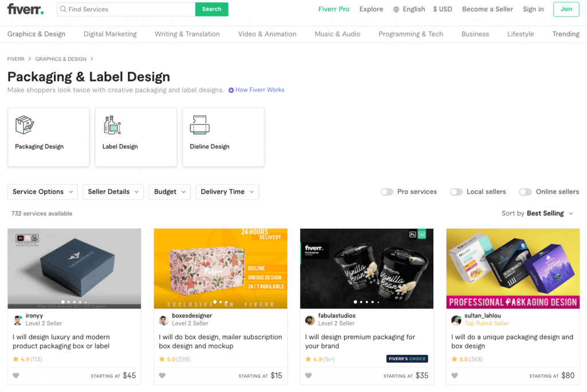
Task: Favorite the fabulastudios gig with heart icon
Action: coord(308,375)
